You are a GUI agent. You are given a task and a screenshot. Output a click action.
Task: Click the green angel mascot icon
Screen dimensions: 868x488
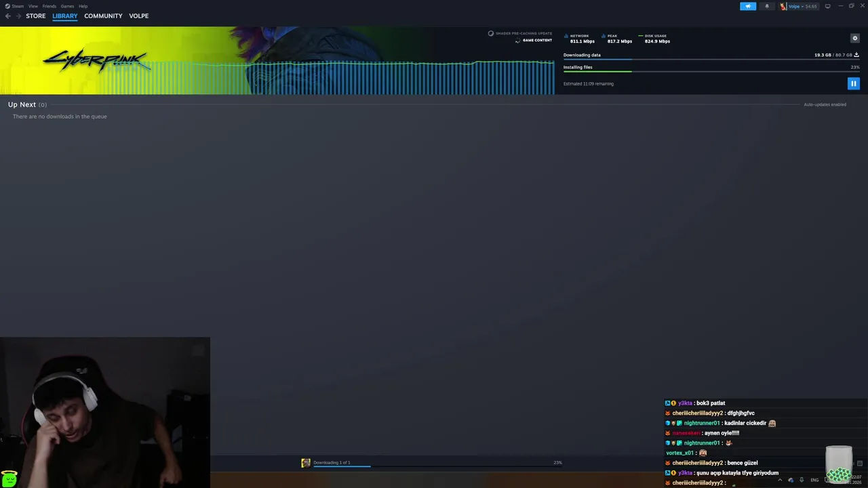pyautogui.click(x=9, y=479)
